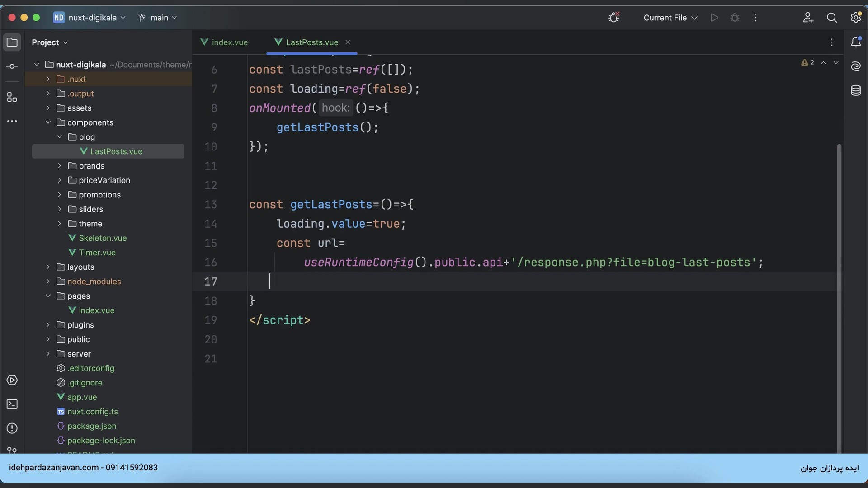Screen dimensions: 868x488
Task: Open the Problems tool window icon
Action: click(x=12, y=428)
